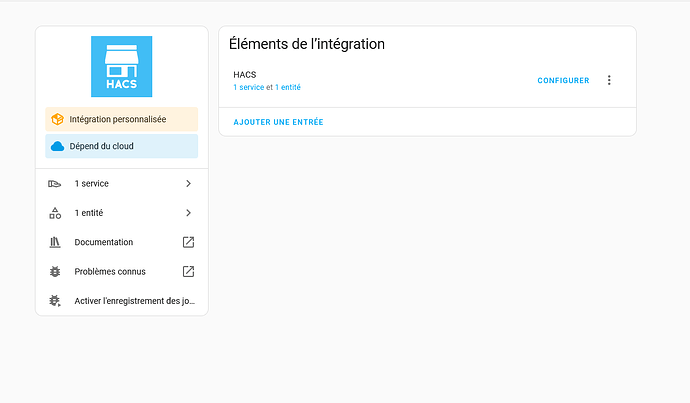Screen dimensions: 690x403
Task: Click the blue cloud icon
Action: tap(58, 146)
